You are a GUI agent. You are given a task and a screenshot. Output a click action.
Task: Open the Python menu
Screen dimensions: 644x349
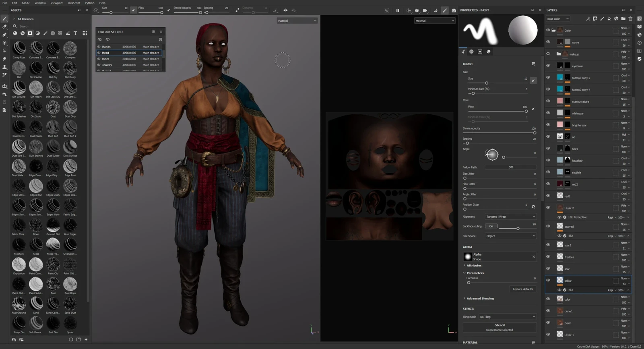(x=89, y=3)
